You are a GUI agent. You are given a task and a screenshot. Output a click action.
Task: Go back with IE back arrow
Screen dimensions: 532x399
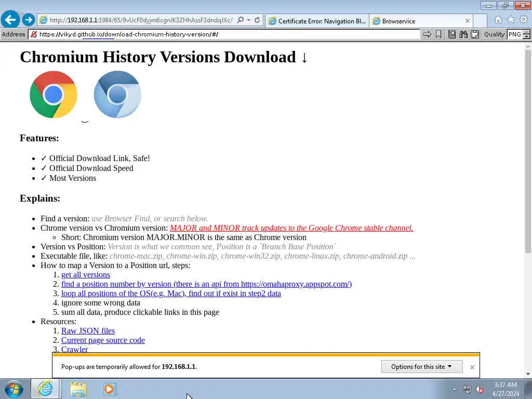click(x=10, y=19)
